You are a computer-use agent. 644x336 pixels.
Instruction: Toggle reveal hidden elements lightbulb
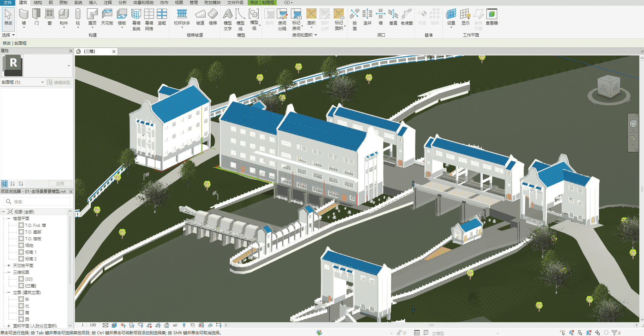[x=184, y=325]
